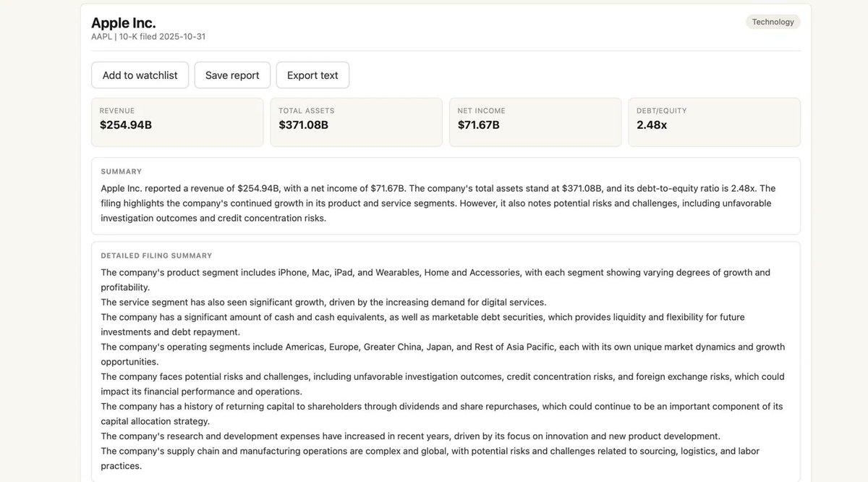Click the line about 'credit concentration risks.' in Summary
This screenshot has height=482, width=868.
tap(213, 218)
